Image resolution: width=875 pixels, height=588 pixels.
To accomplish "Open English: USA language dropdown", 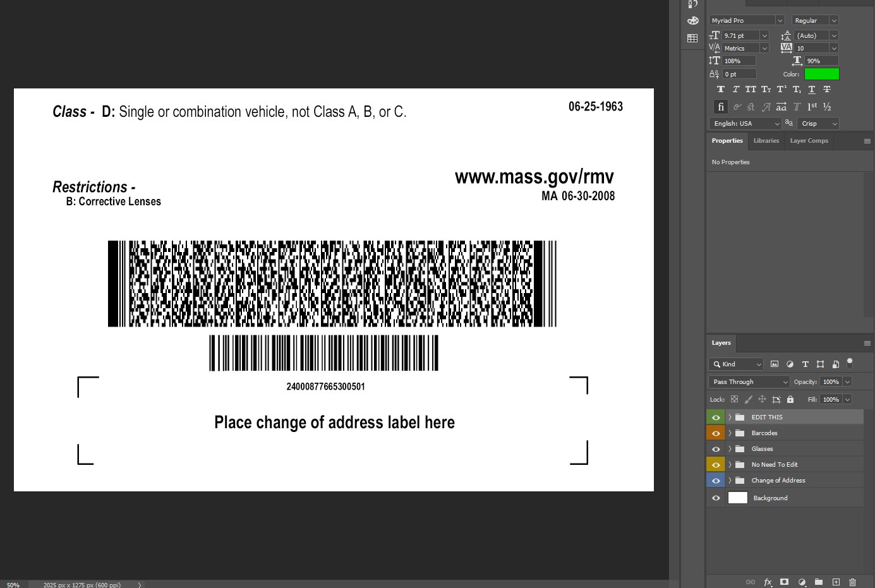I will point(745,124).
